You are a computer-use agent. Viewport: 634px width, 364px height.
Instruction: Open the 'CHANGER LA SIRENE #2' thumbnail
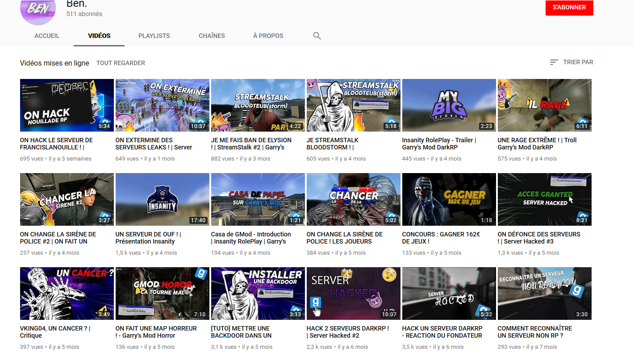tap(67, 199)
